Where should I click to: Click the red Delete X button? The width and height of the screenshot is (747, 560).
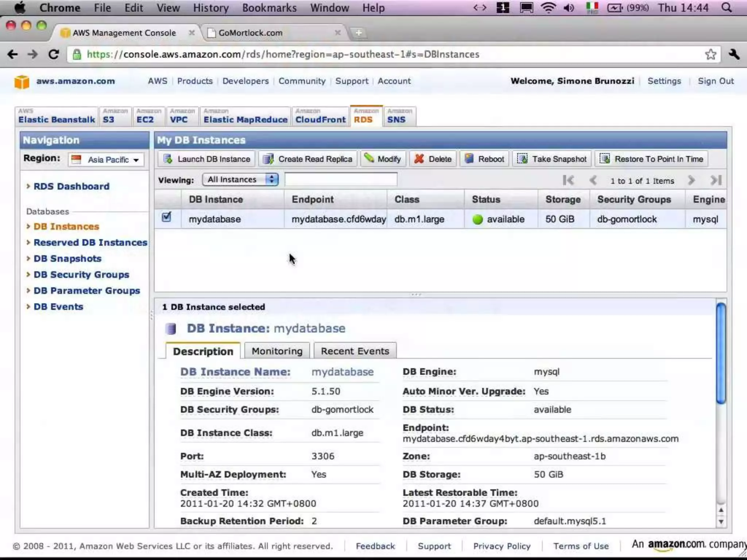(433, 159)
